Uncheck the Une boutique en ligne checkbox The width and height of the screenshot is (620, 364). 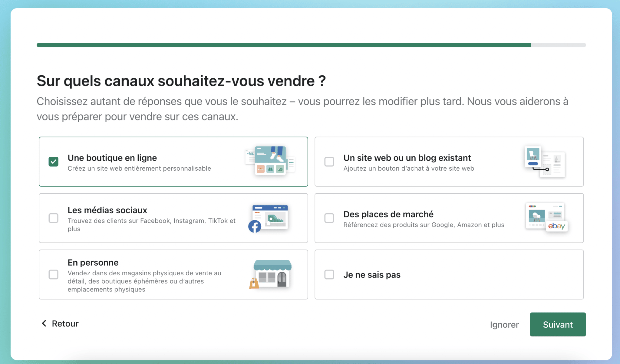click(x=54, y=162)
